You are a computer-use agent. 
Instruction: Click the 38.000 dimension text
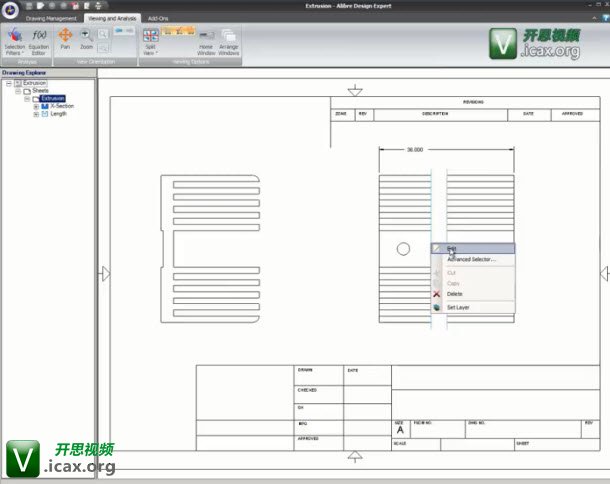point(414,150)
